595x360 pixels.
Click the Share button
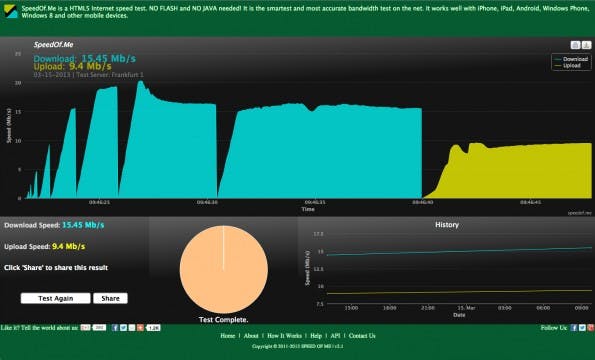(x=110, y=298)
